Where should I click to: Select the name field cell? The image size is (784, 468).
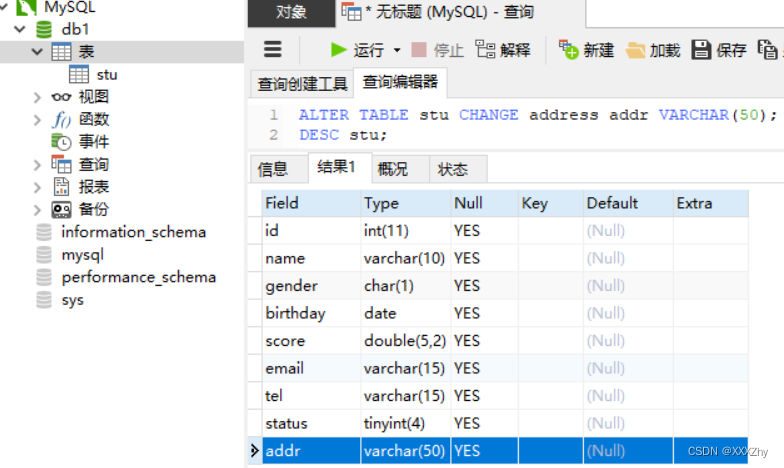(x=311, y=258)
